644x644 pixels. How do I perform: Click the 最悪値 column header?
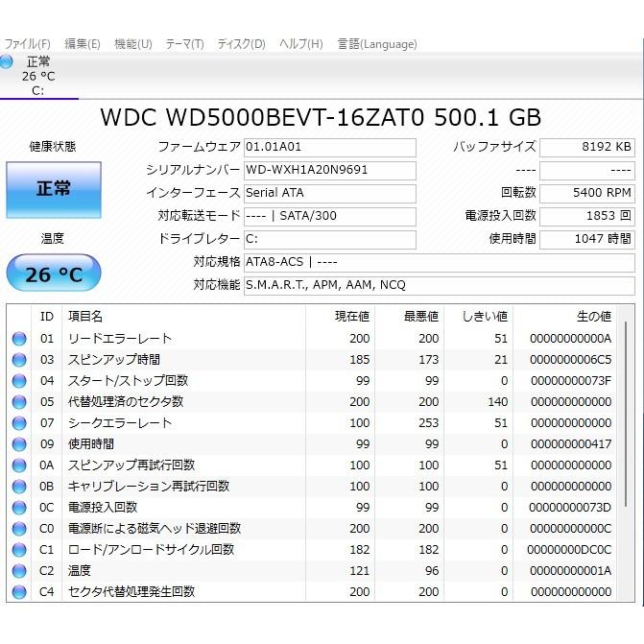coord(409,317)
